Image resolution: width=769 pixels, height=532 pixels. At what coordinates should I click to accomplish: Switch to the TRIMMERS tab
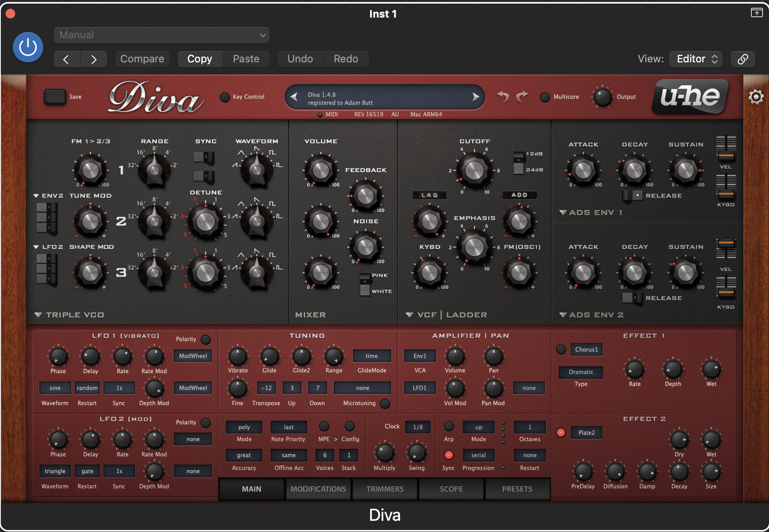385,489
